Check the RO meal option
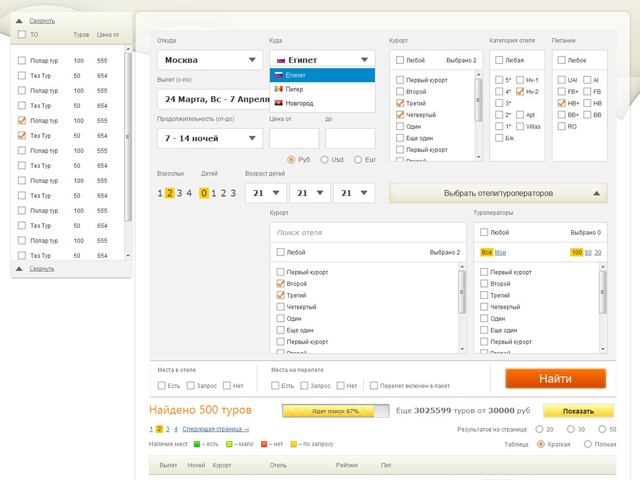640x480 pixels. coord(562,126)
